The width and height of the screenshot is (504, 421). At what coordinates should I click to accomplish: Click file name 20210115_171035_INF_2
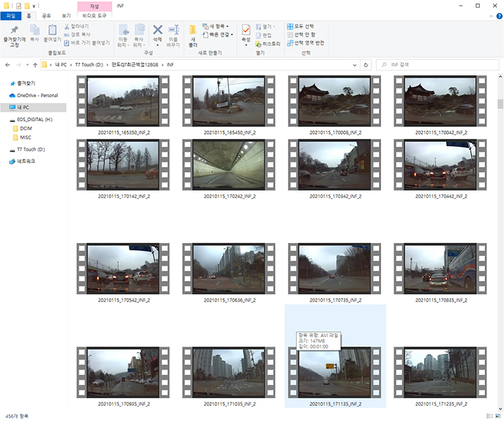pos(229,404)
